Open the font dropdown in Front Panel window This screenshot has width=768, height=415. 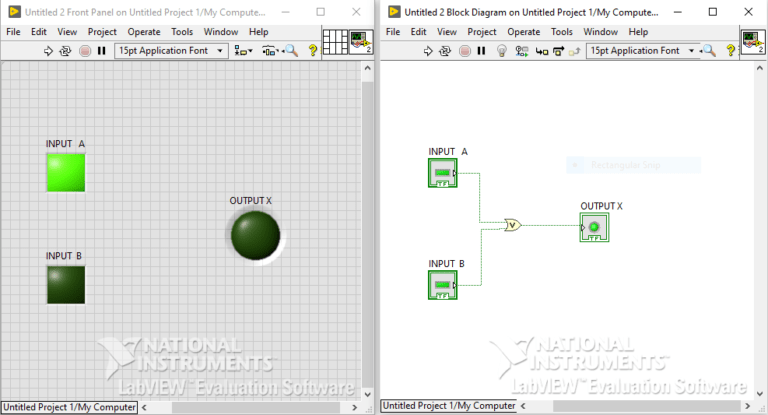[171, 50]
